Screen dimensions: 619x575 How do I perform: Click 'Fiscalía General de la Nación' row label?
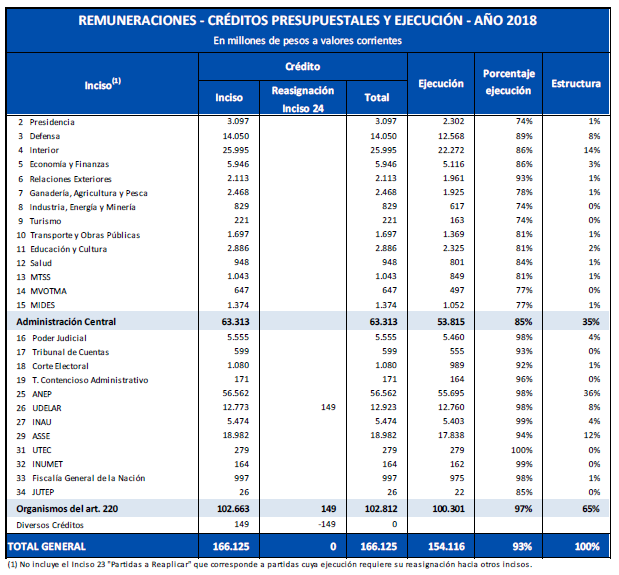89,478
